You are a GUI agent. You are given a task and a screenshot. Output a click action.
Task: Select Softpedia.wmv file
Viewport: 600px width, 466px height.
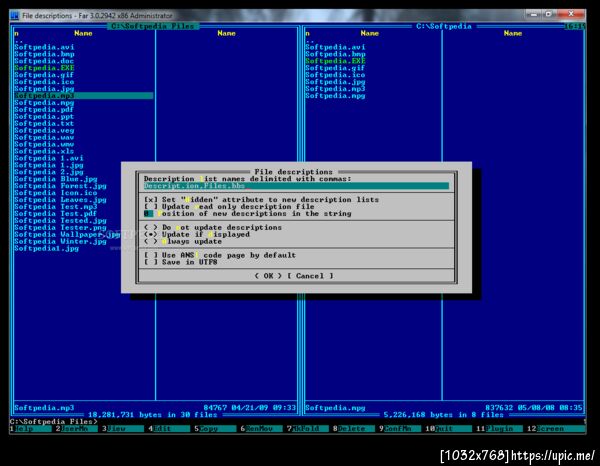(x=44, y=144)
